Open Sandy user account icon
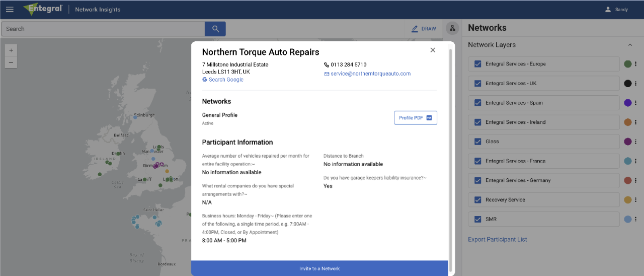The image size is (644, 276). pos(608,10)
